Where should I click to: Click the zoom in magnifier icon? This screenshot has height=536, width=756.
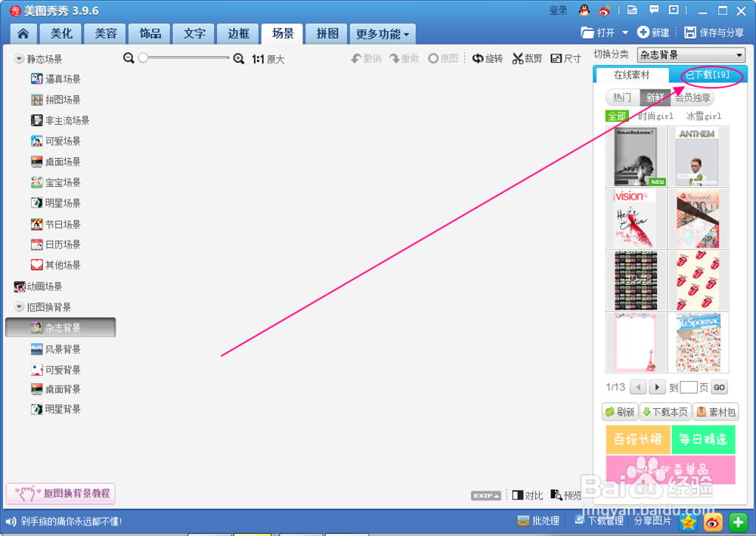[x=239, y=59]
